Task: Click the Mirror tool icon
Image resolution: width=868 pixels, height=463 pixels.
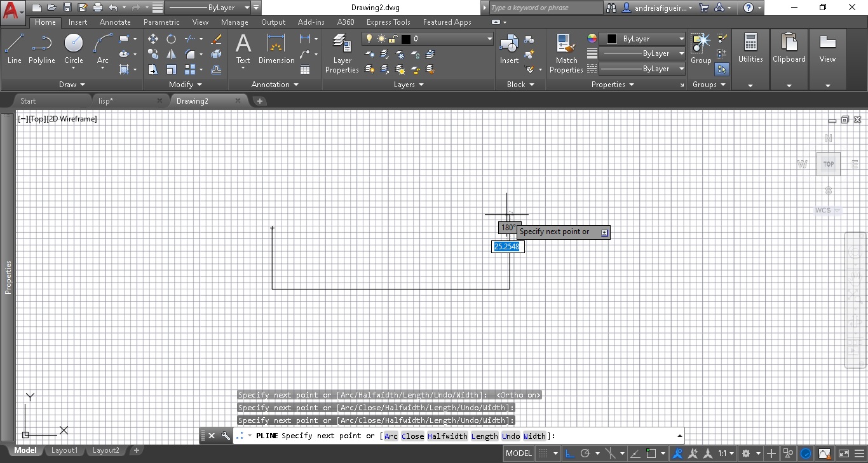Action: 171,54
